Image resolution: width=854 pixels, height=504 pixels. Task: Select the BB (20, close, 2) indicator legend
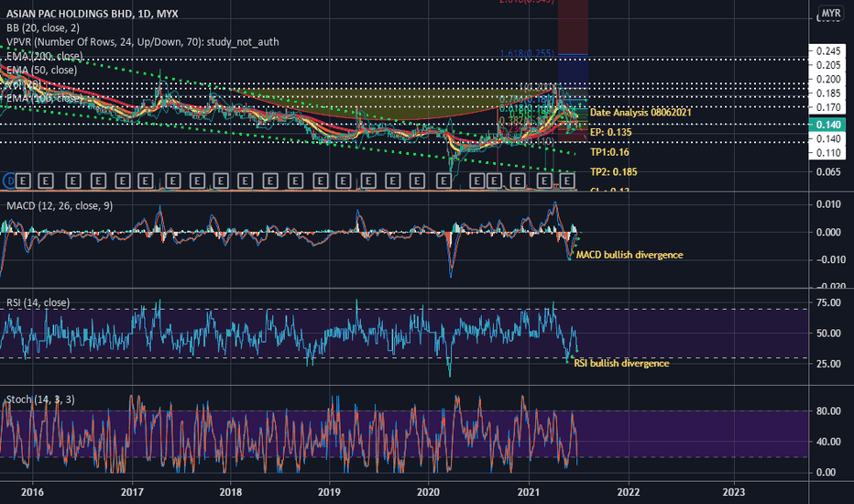[43, 27]
